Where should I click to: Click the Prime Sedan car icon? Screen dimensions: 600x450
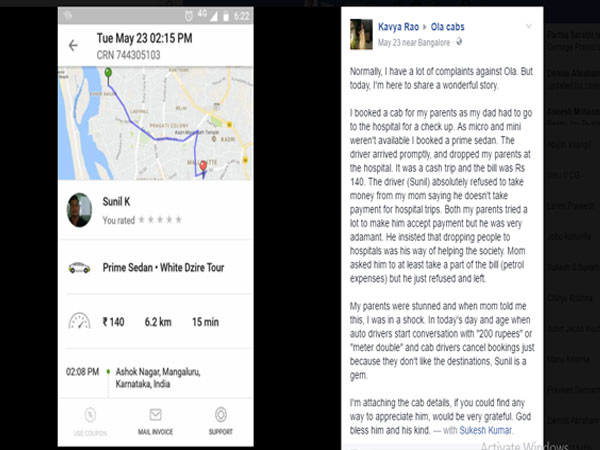tap(79, 268)
